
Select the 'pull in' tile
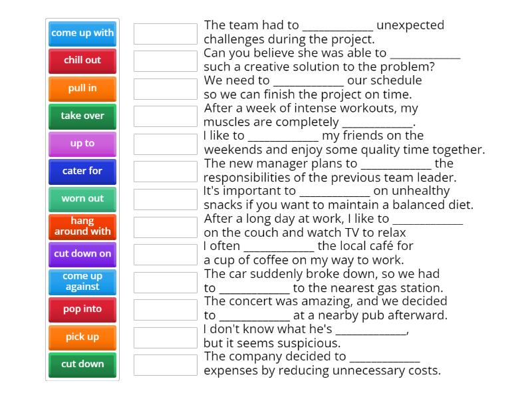(82, 88)
